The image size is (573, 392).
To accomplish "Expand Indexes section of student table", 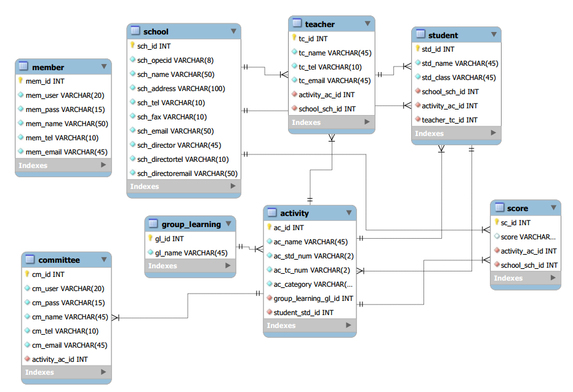I will 494,133.
